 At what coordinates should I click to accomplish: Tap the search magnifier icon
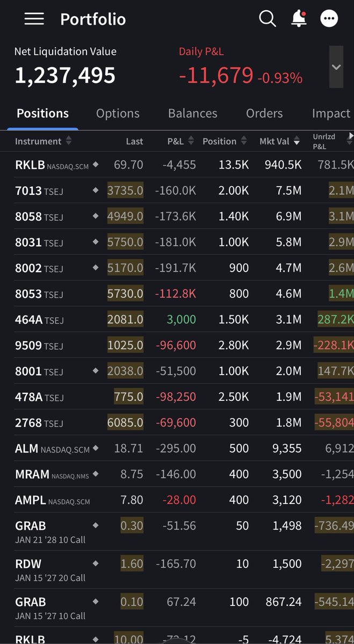267,19
